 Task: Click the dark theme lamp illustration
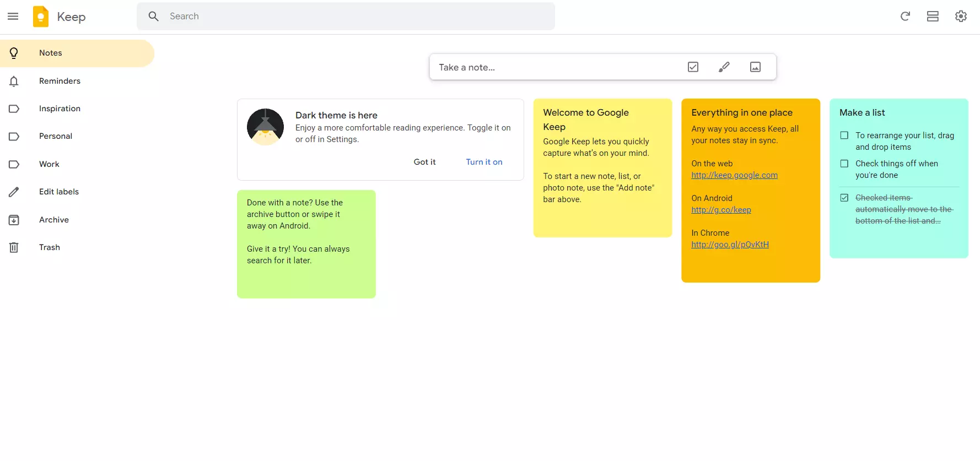265,127
